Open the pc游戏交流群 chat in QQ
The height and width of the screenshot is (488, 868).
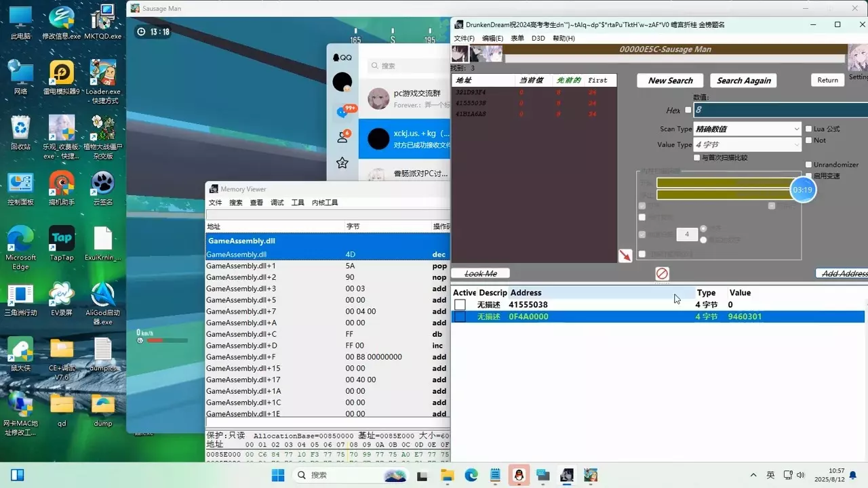pos(405,99)
